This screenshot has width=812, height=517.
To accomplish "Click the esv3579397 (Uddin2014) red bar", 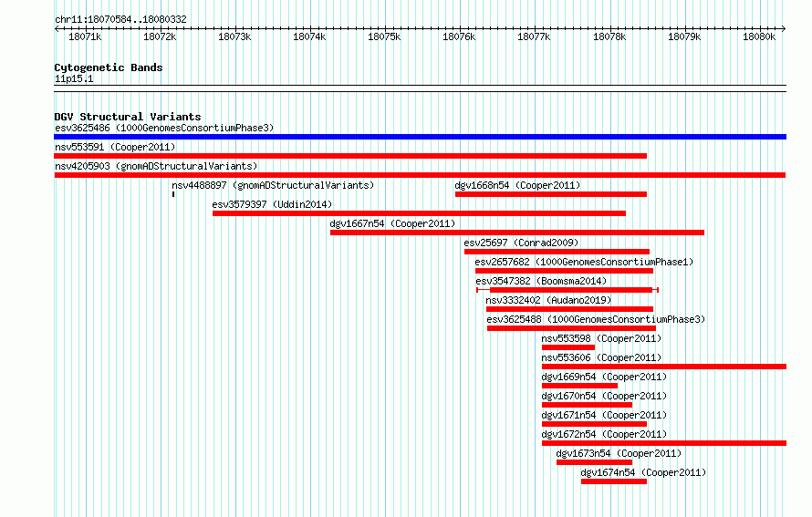I will [419, 213].
